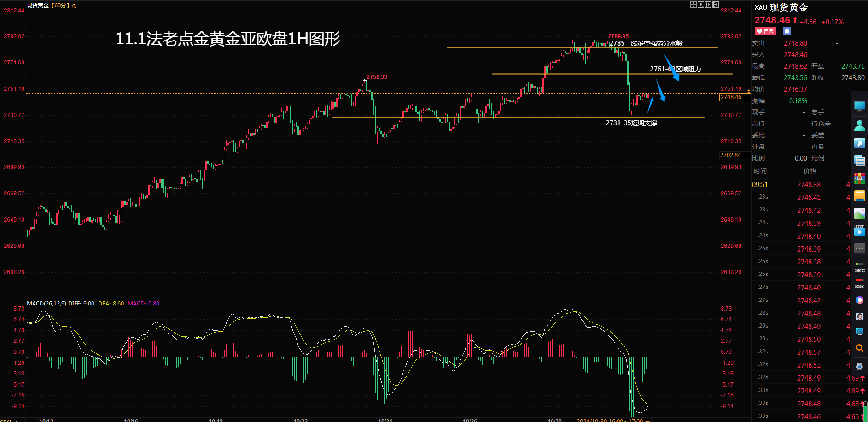Click the gray three-dots more icon
This screenshot has height=422, width=868.
(860, 248)
